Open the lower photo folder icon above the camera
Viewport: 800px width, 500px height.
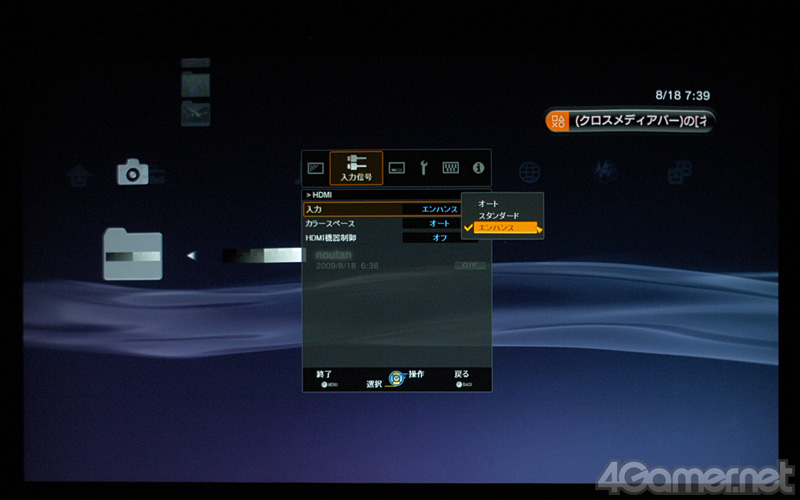pos(195,113)
